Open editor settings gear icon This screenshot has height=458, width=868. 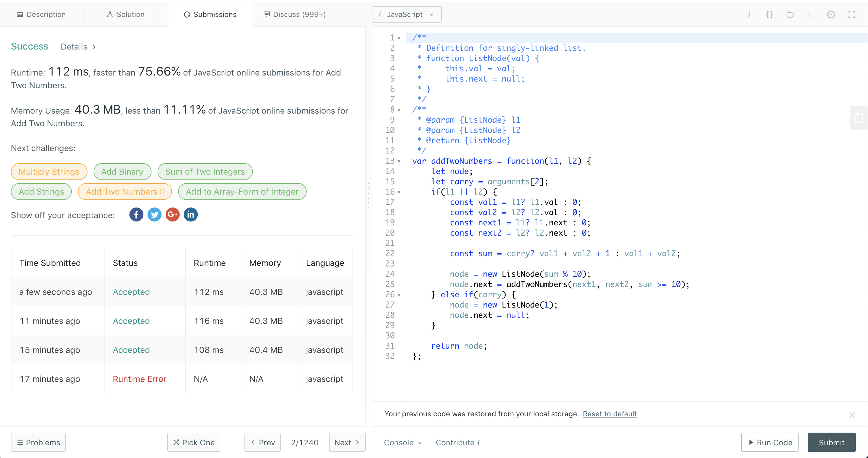[831, 15]
